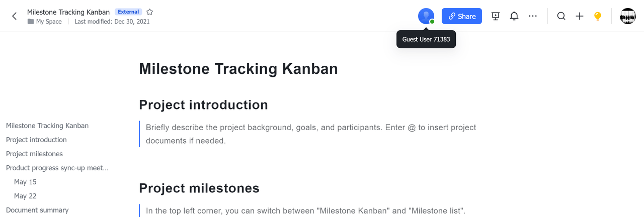Select Product progress sync-up meeting outline item
The height and width of the screenshot is (217, 644).
point(57,168)
